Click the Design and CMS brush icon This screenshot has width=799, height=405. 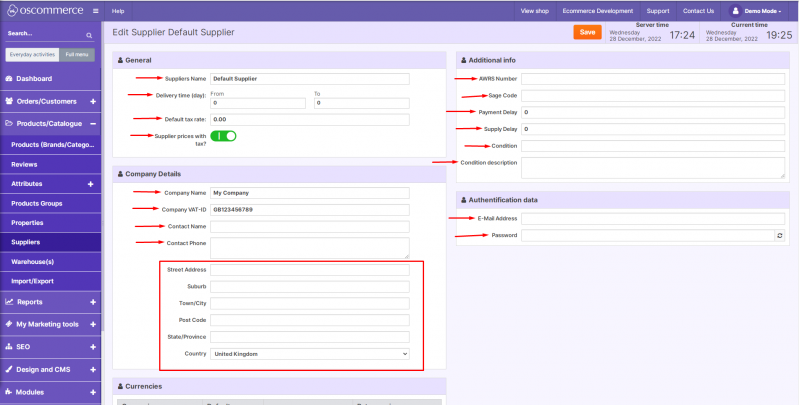coord(9,369)
